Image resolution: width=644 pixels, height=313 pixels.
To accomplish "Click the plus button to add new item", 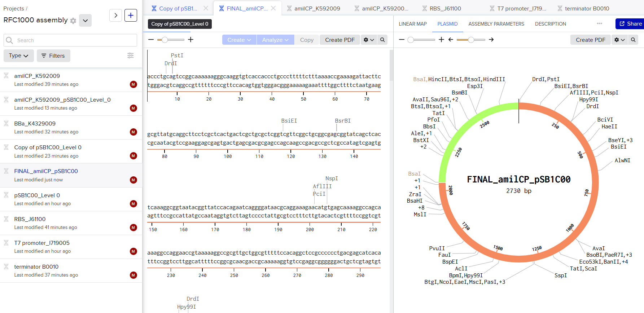I will pyautogui.click(x=131, y=15).
